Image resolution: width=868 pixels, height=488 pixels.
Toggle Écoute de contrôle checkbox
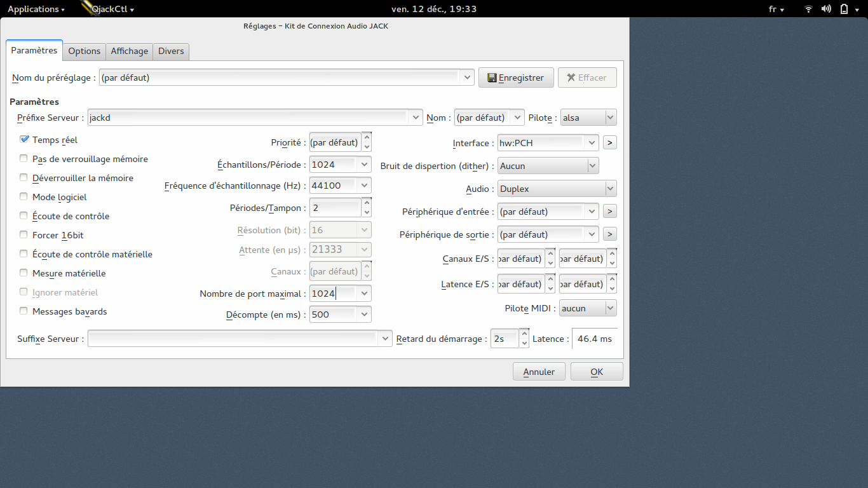coord(24,216)
